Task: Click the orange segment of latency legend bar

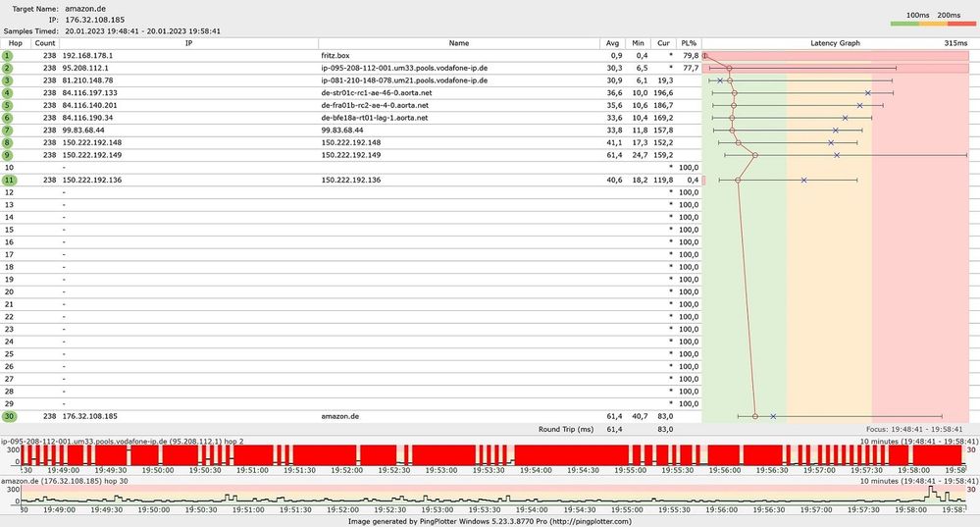Action: click(x=933, y=24)
